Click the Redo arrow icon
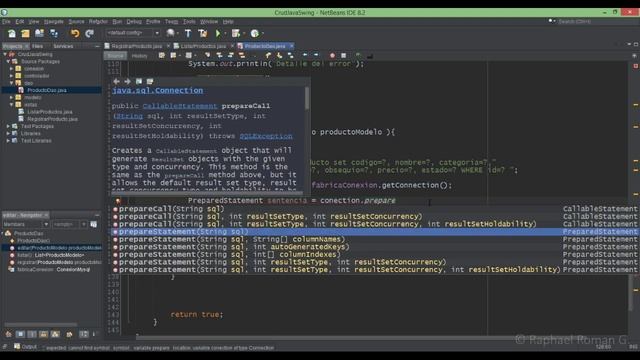The width and height of the screenshot is (640, 360). [x=89, y=33]
